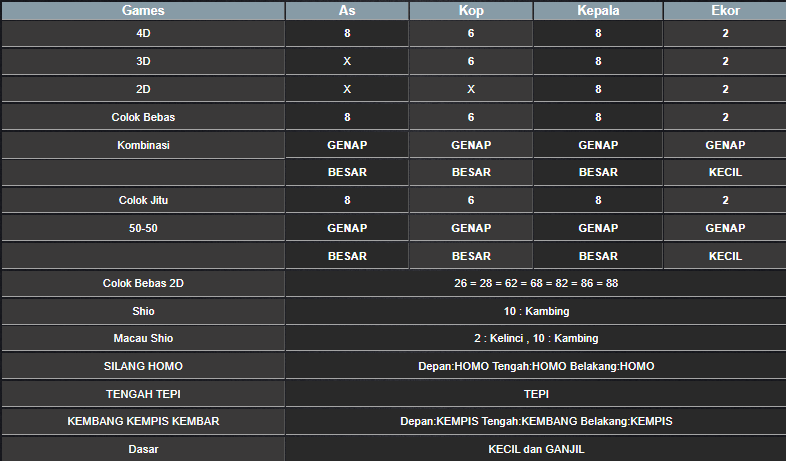
Task: Select the Dasar row label
Action: [x=143, y=449]
